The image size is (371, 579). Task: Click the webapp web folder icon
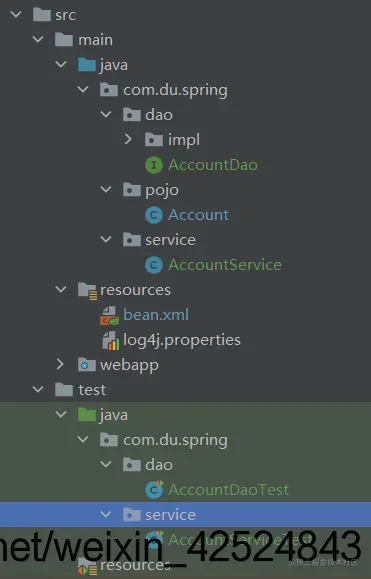tap(87, 365)
